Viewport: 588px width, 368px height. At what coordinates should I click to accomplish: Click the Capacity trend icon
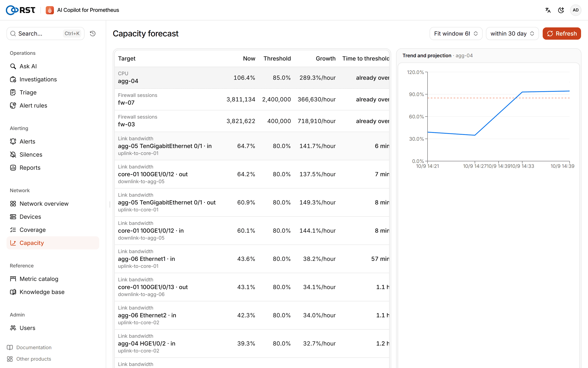13,243
